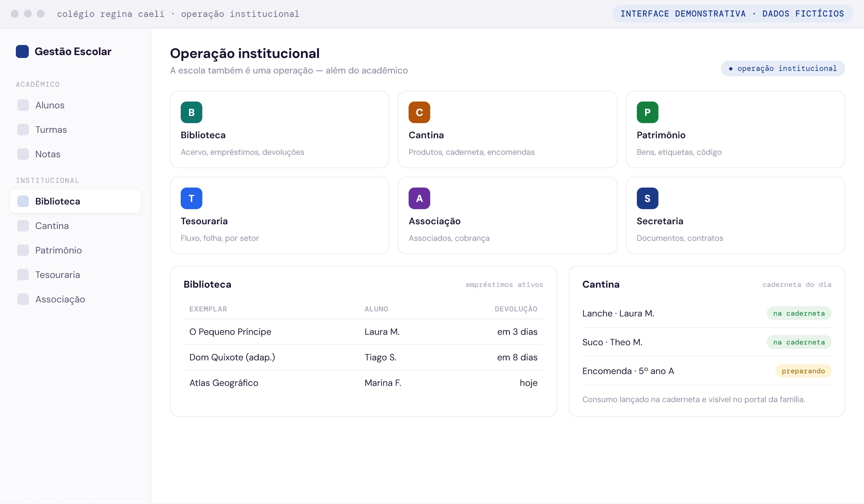Click the icon beside Turmas in sidebar

point(23,130)
